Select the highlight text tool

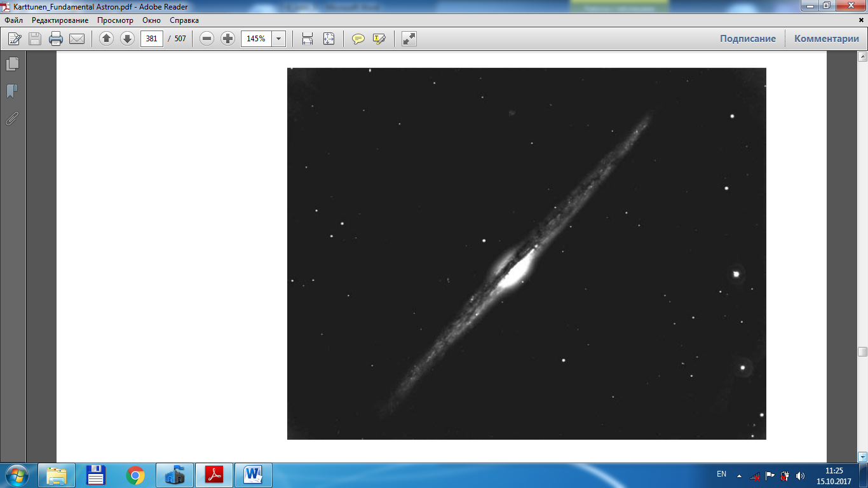pyautogui.click(x=379, y=39)
